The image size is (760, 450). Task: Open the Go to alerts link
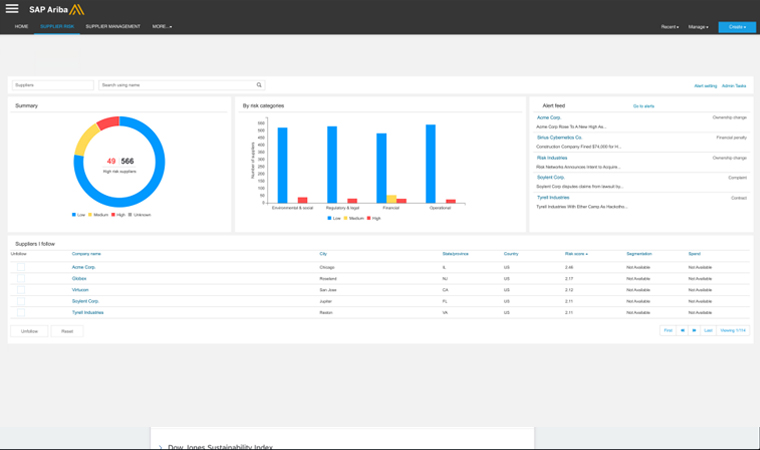click(643, 105)
